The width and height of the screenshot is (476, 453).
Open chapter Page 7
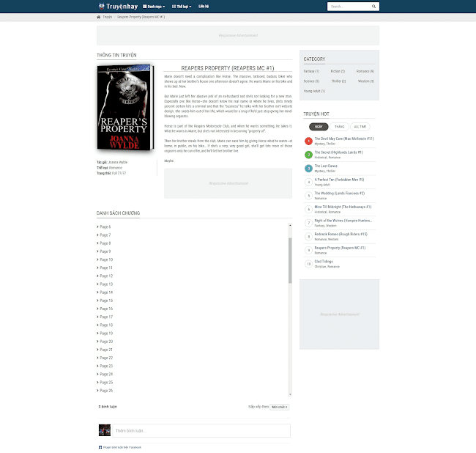tap(105, 235)
